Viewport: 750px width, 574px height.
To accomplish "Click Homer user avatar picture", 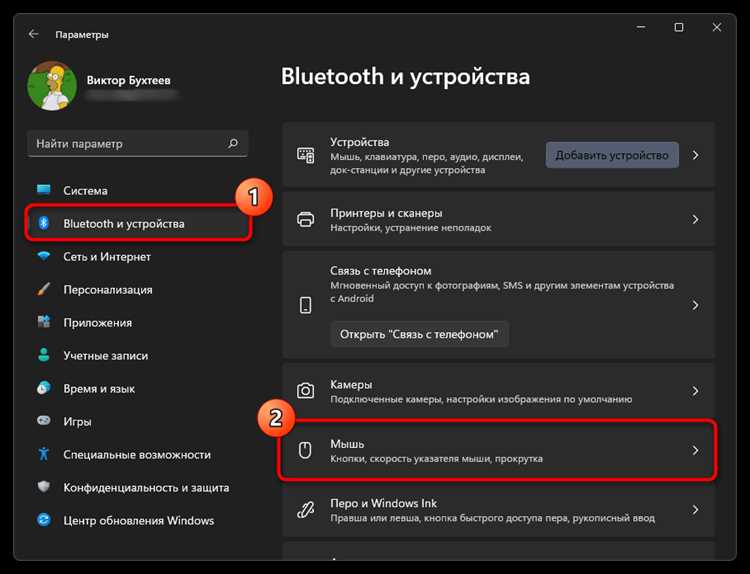I will pyautogui.click(x=52, y=86).
